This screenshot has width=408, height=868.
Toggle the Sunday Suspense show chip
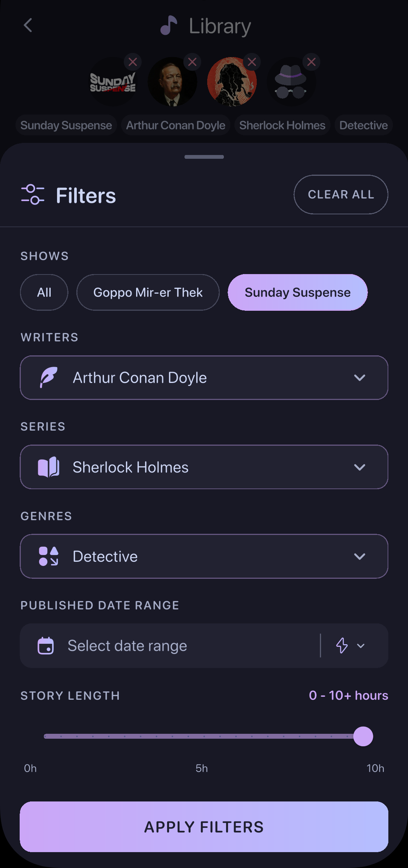298,292
